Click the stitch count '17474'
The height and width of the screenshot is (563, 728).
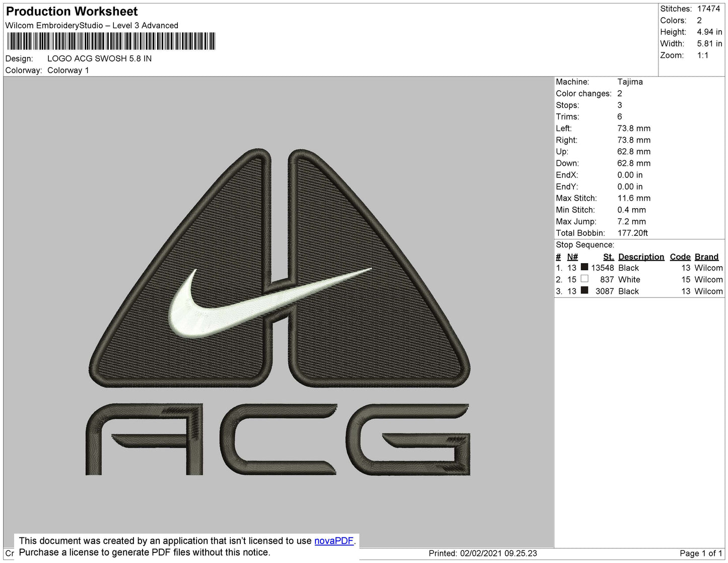[x=708, y=9]
